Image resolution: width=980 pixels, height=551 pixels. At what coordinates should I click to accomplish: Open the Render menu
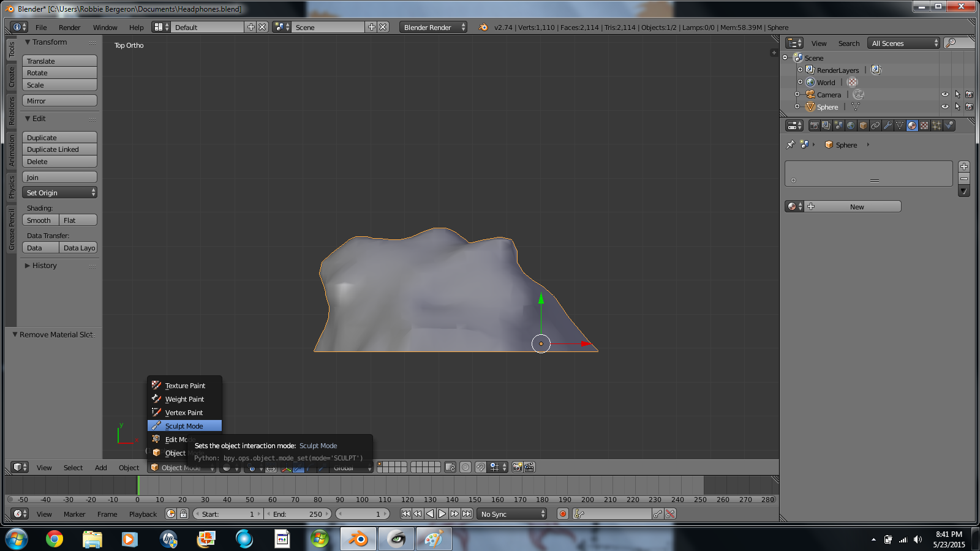[x=69, y=28]
